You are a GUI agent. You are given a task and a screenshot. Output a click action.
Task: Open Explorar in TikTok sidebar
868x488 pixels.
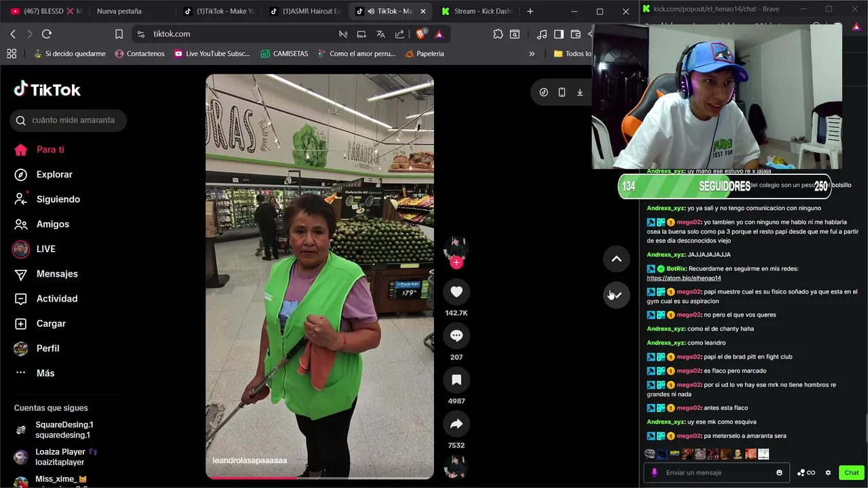point(45,175)
